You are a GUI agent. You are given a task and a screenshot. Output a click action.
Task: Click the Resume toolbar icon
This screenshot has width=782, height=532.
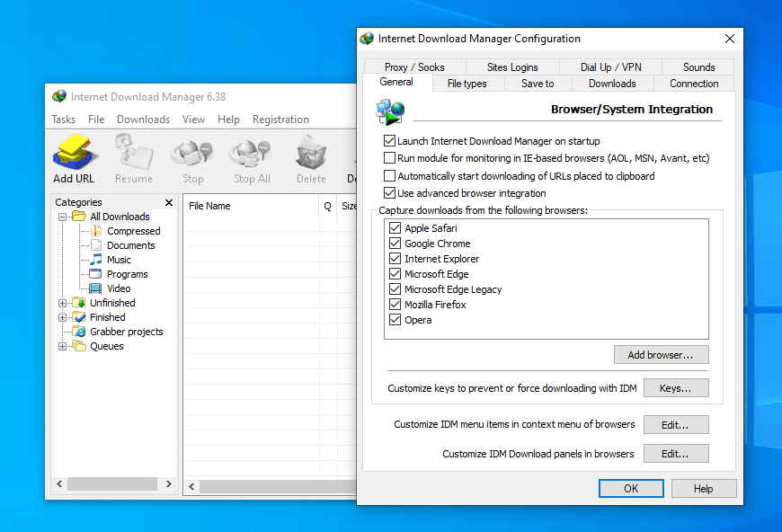tap(134, 152)
